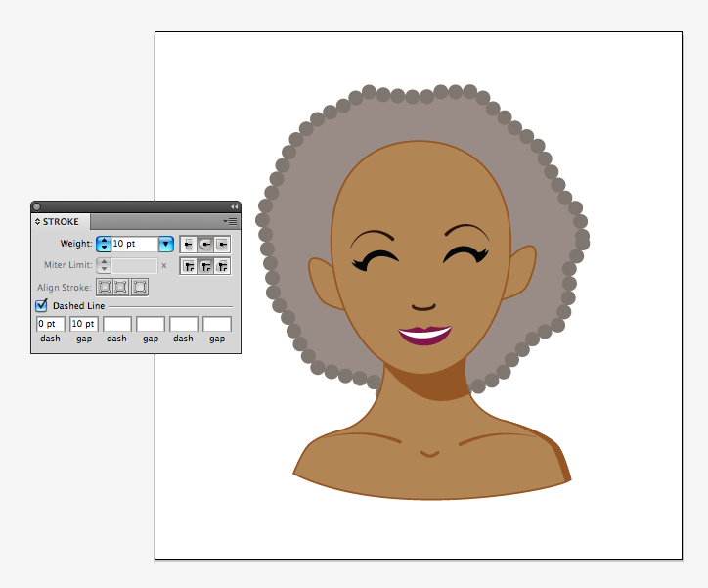Click the first dash field showing 0 pt

point(51,324)
